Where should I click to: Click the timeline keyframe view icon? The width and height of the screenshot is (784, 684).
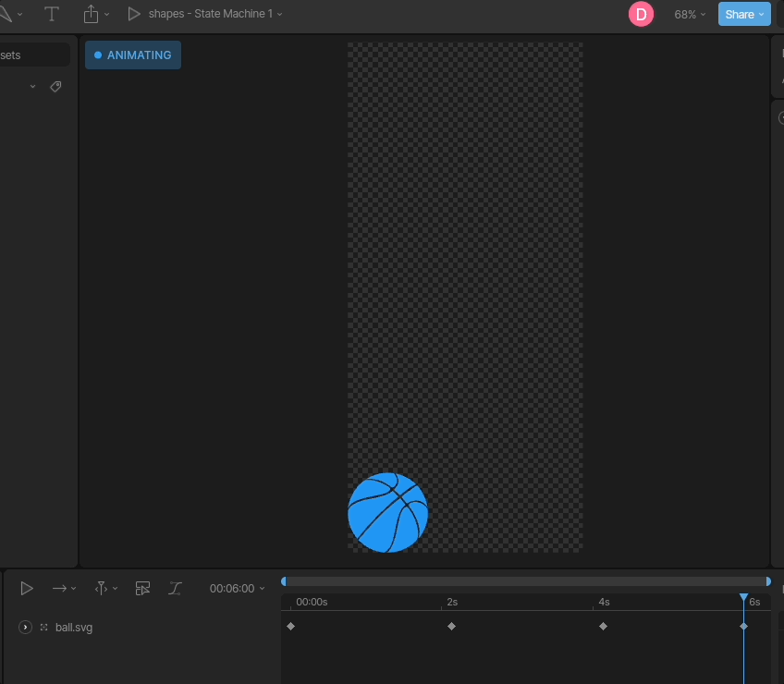[x=142, y=589]
